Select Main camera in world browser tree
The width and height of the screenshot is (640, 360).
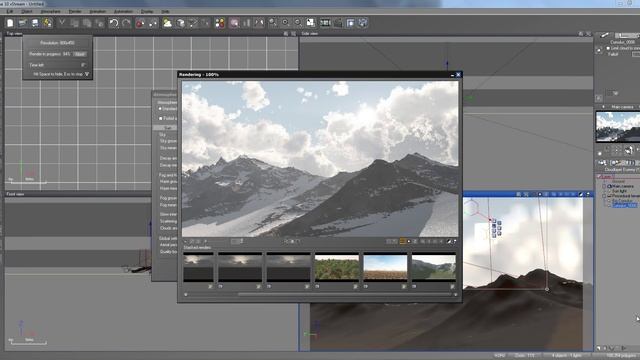click(x=622, y=186)
